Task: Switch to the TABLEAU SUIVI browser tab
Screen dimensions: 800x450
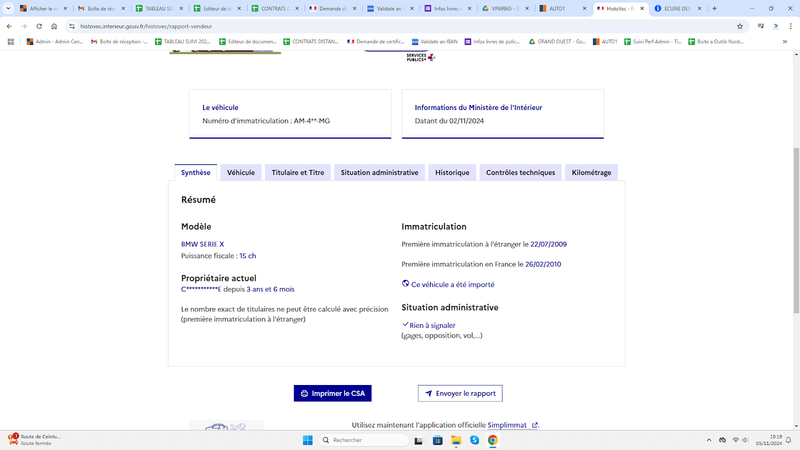Action: [158, 8]
